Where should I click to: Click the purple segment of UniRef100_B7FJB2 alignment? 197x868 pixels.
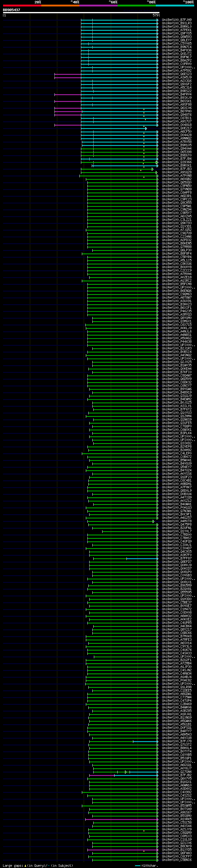(x=102, y=775)
